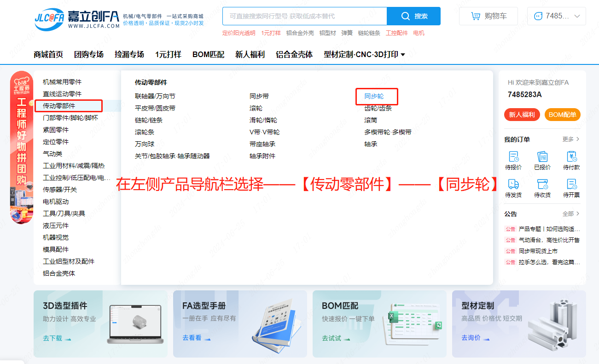
Task: Click 去下载 under 3D选型插件
Action: pyautogui.click(x=57, y=338)
